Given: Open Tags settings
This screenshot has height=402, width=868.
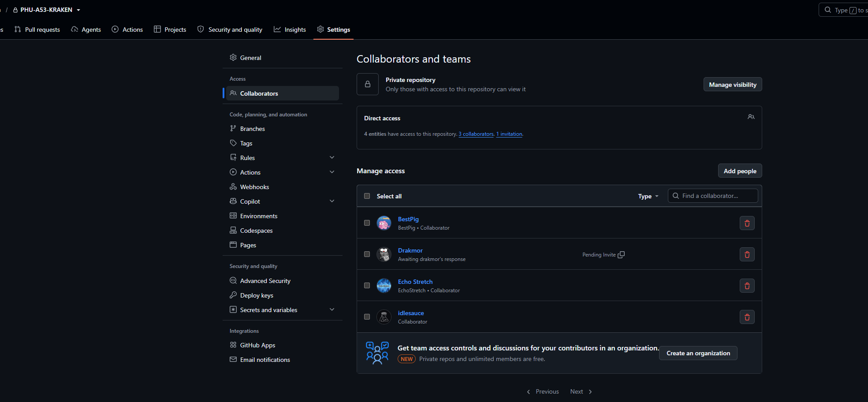Looking at the screenshot, I should pos(283,143).
